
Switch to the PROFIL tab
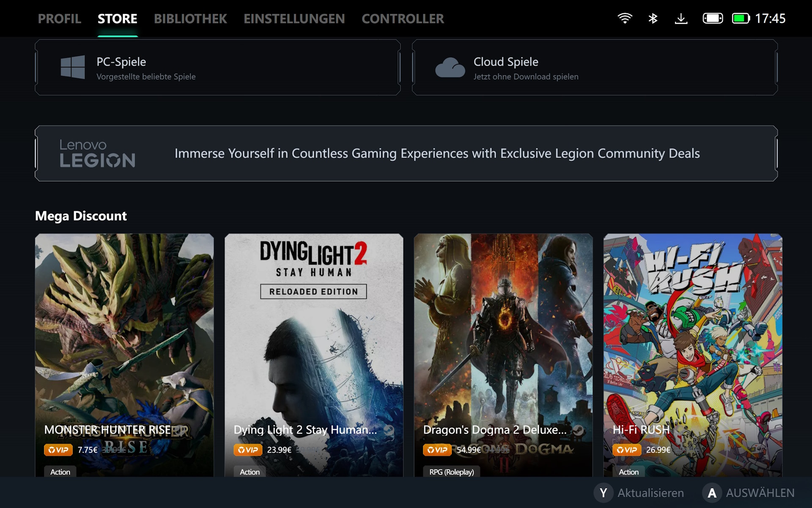click(x=60, y=19)
